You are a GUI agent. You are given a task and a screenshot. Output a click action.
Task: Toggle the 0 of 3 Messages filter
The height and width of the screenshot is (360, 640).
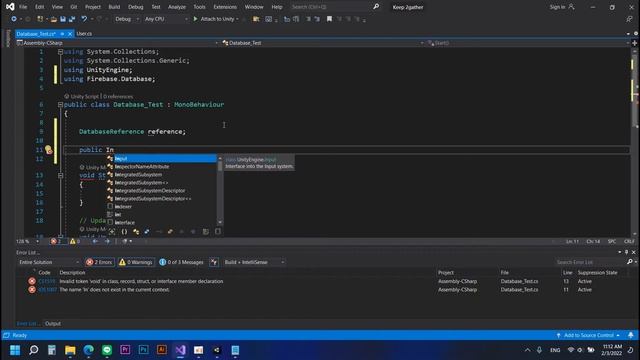pyautogui.click(x=181, y=262)
